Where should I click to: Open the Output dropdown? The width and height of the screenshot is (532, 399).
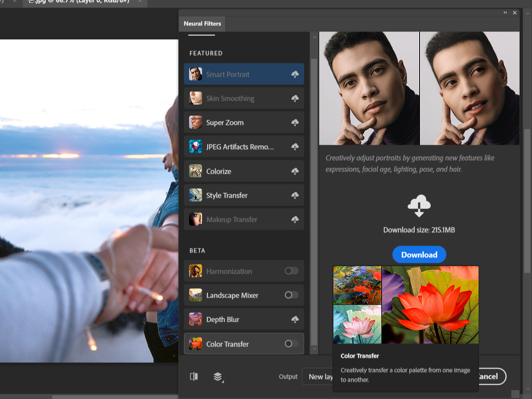click(317, 377)
